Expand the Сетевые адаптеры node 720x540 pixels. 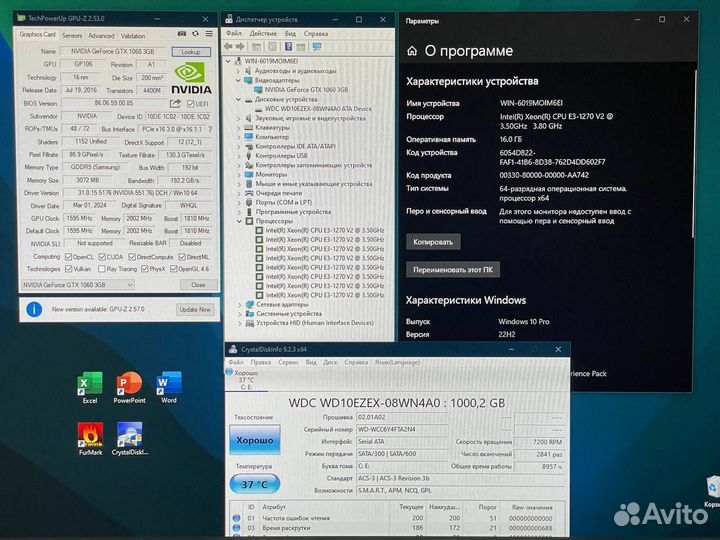pos(239,304)
